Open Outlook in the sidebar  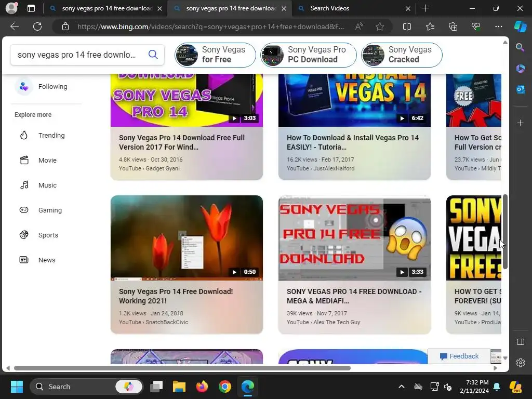tap(520, 89)
